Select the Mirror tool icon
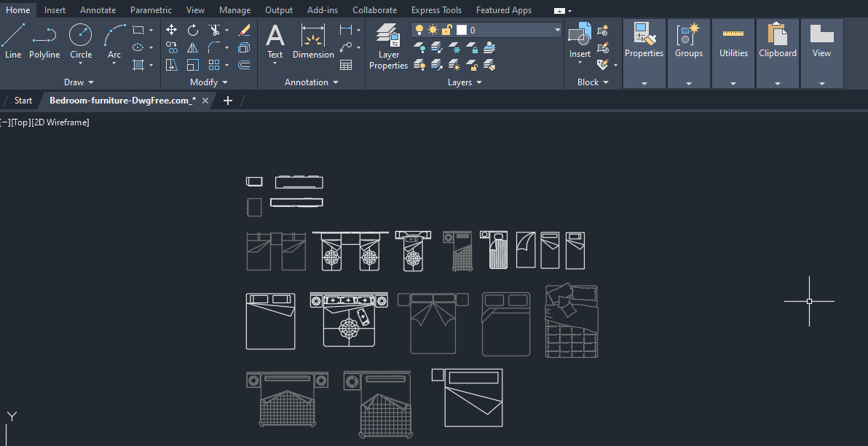This screenshot has width=868, height=446. 193,47
